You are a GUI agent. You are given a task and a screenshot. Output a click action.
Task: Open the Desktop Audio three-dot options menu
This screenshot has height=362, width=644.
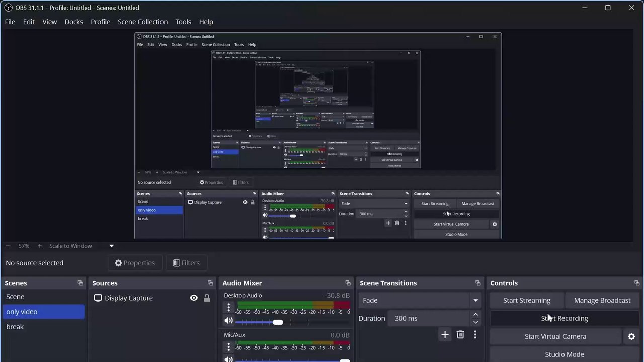coord(228,307)
